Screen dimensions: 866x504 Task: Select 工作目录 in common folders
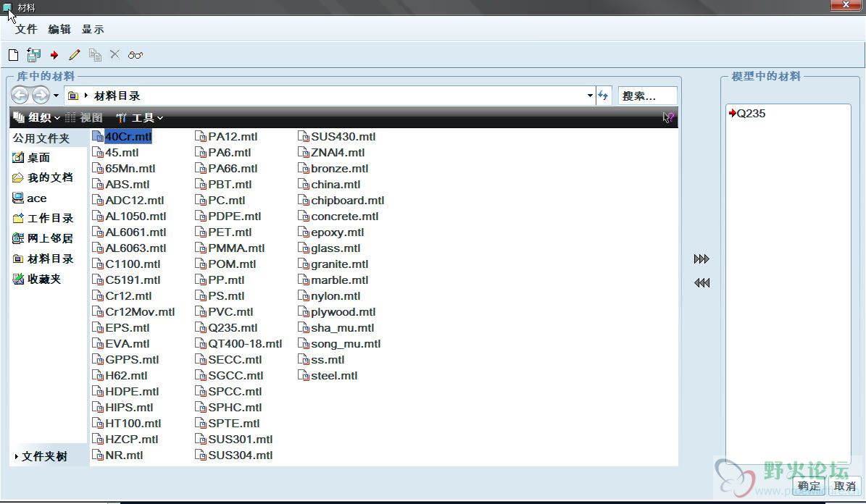click(x=43, y=219)
